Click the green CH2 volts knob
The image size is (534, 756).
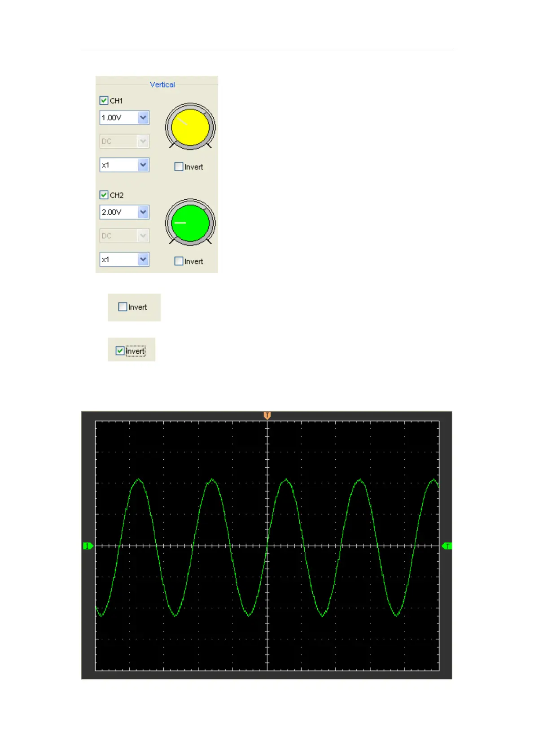click(x=190, y=222)
